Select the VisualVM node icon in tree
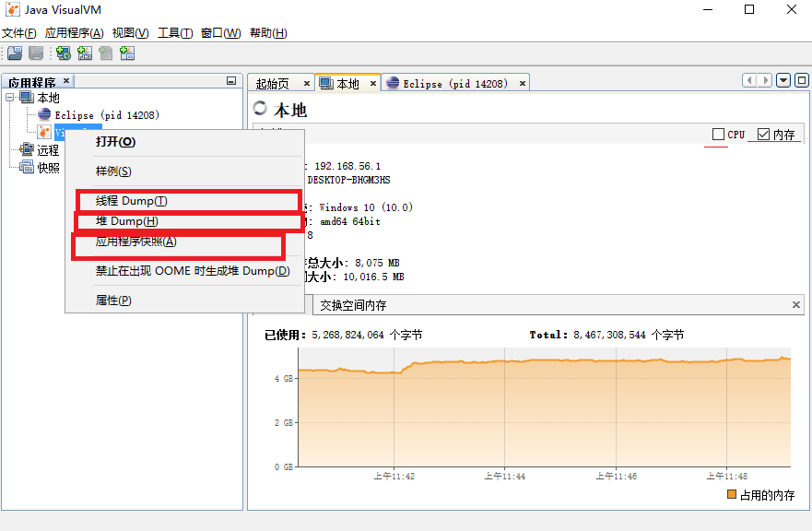The height and width of the screenshot is (531, 812). (44, 132)
